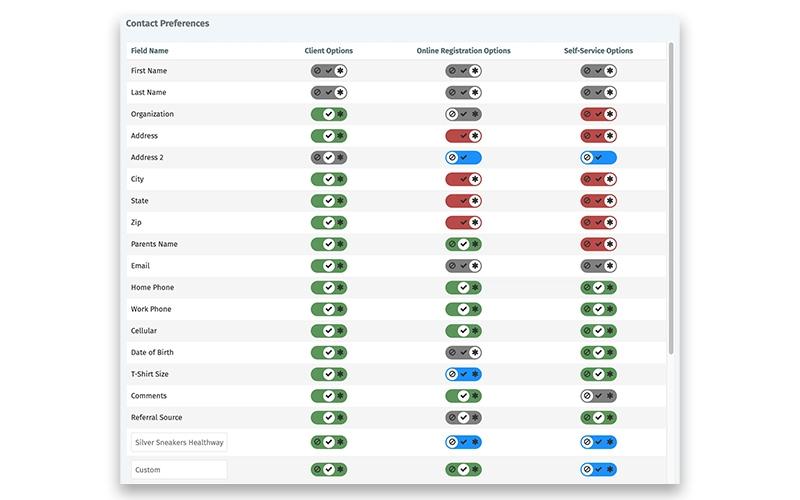Click the Online Registration Options column header

(x=463, y=51)
